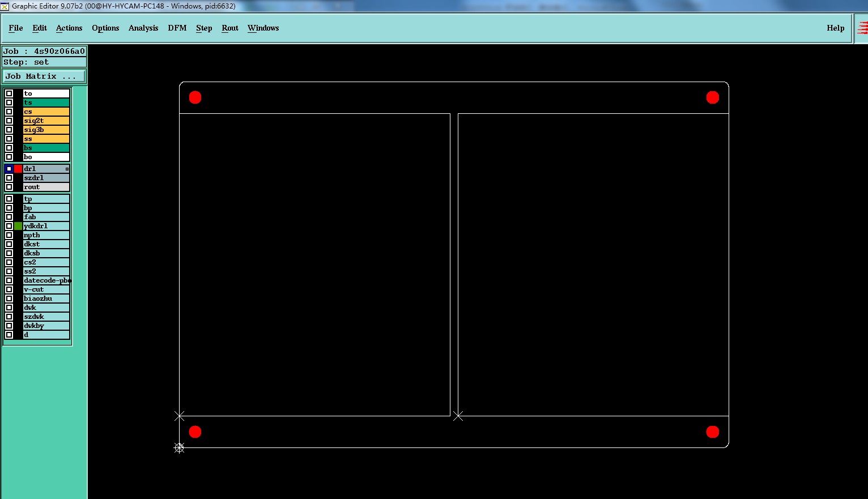Open the Step menu

204,28
